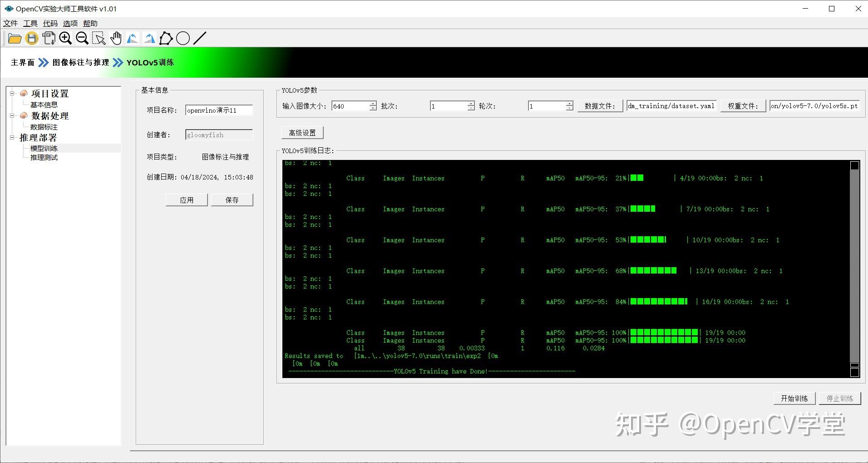The height and width of the screenshot is (463, 868).
Task: Collapse the 项目设置 tree node
Action: point(12,93)
